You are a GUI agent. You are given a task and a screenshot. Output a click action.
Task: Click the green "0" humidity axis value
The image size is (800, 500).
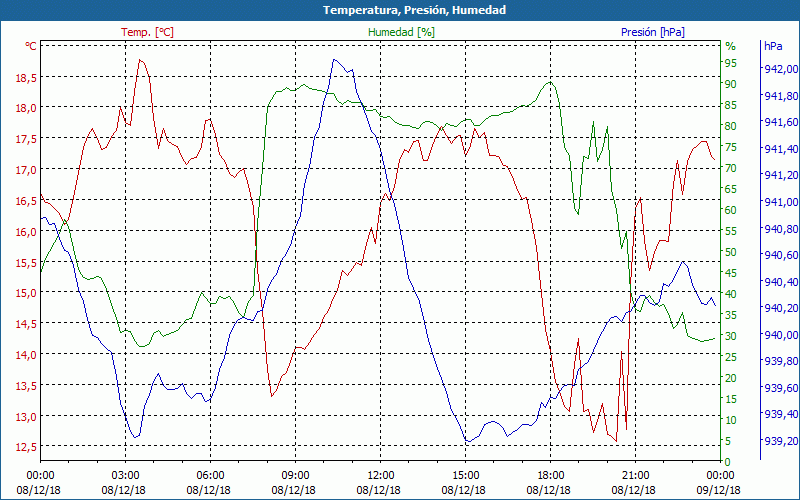pos(728,462)
